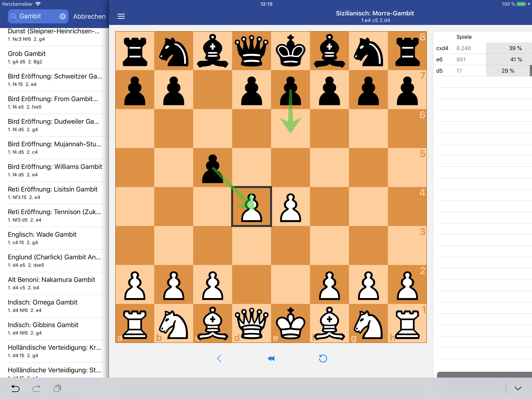
Task: Click Abbrechen to cancel search
Action: pos(89,16)
